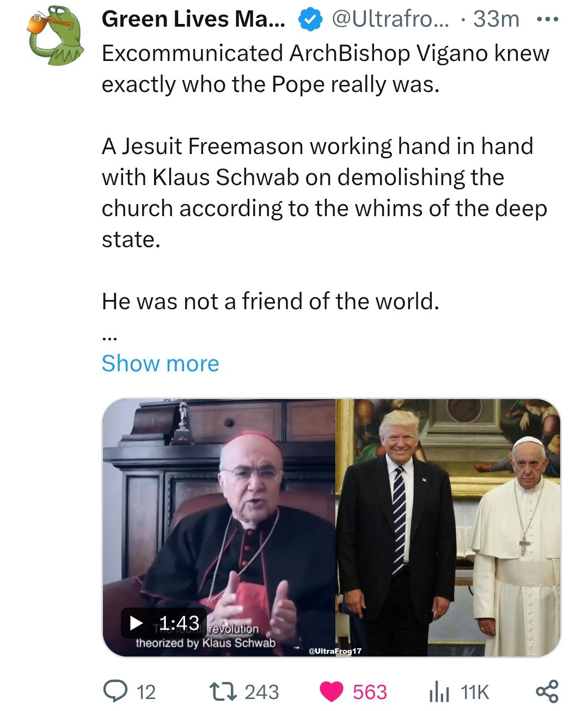Image resolution: width=588 pixels, height=711 pixels.
Task: Click the 12 replies count
Action: [146, 692]
